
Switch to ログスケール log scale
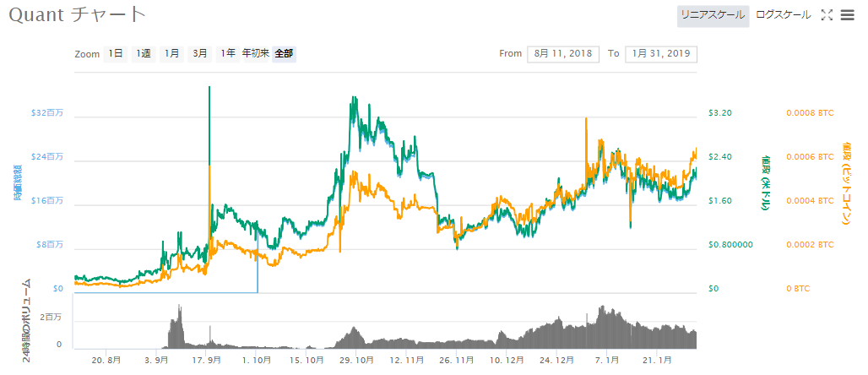coord(783,15)
